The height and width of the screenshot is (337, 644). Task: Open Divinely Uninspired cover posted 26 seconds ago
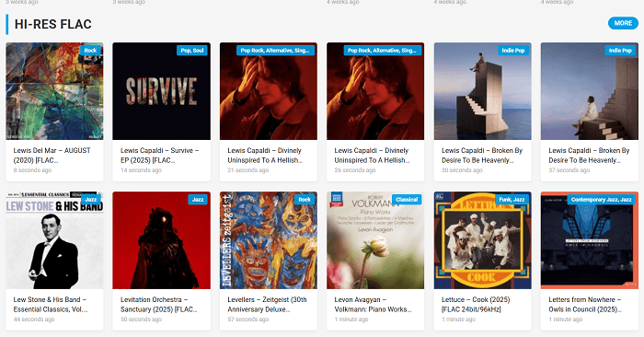375,91
